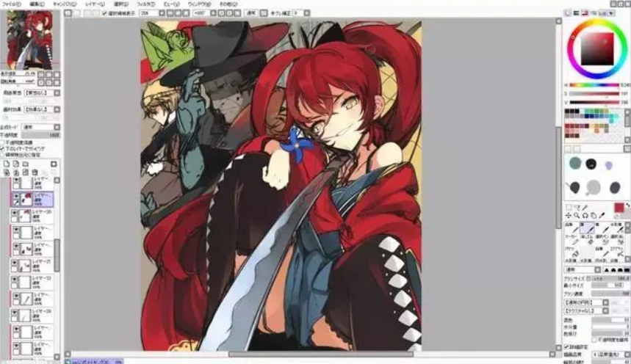Click the transfer down layer icon
The width and height of the screenshot is (631, 364).
click(x=7, y=172)
